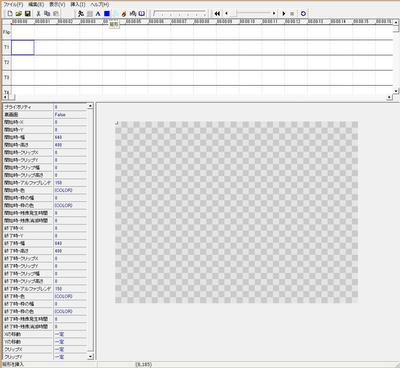Start playback with the play button
This screenshot has height=368, width=400.
(x=284, y=14)
